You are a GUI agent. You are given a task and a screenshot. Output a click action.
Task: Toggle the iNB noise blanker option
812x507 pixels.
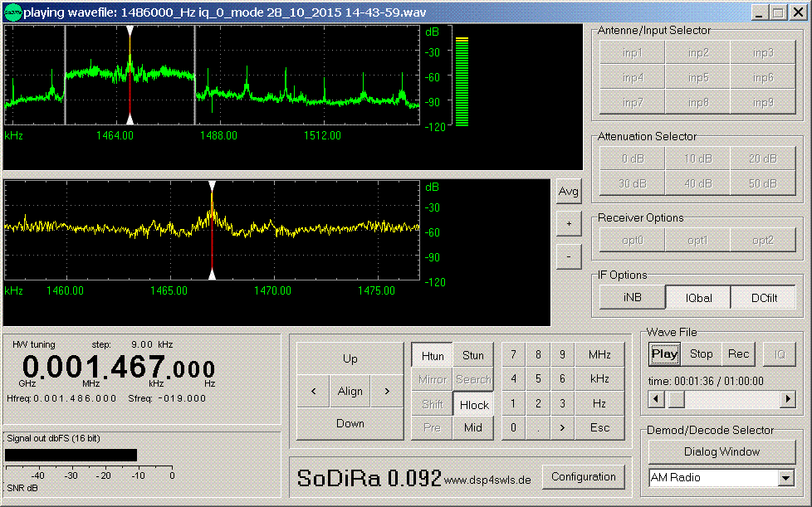(x=633, y=297)
